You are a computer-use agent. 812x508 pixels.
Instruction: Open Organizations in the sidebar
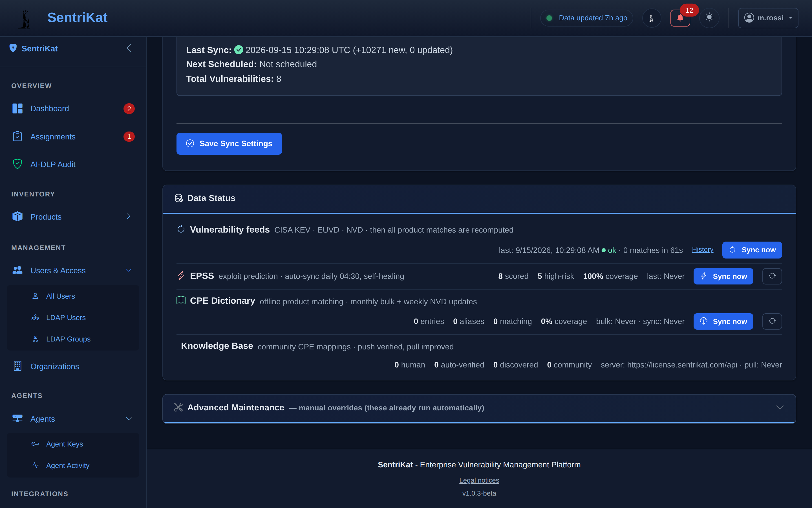[73, 366]
